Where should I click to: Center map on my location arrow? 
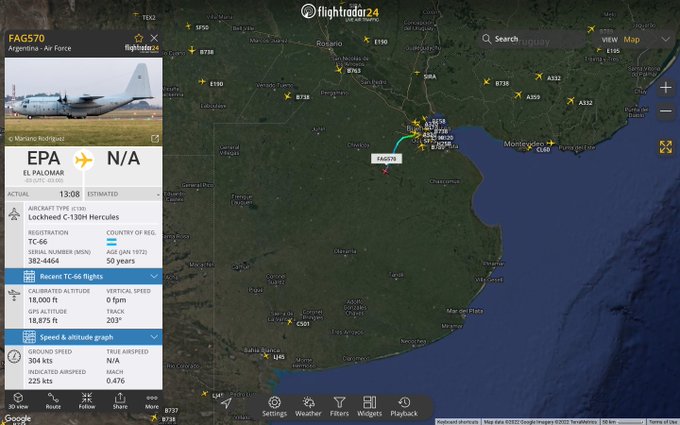226,403
